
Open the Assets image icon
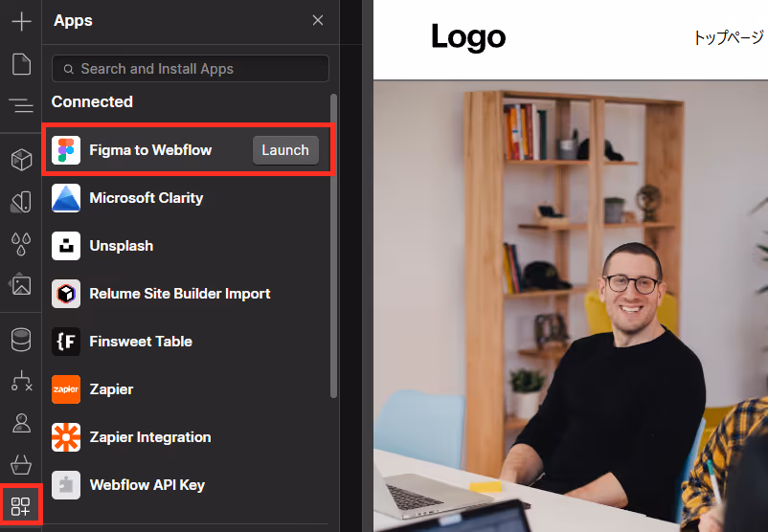click(21, 284)
